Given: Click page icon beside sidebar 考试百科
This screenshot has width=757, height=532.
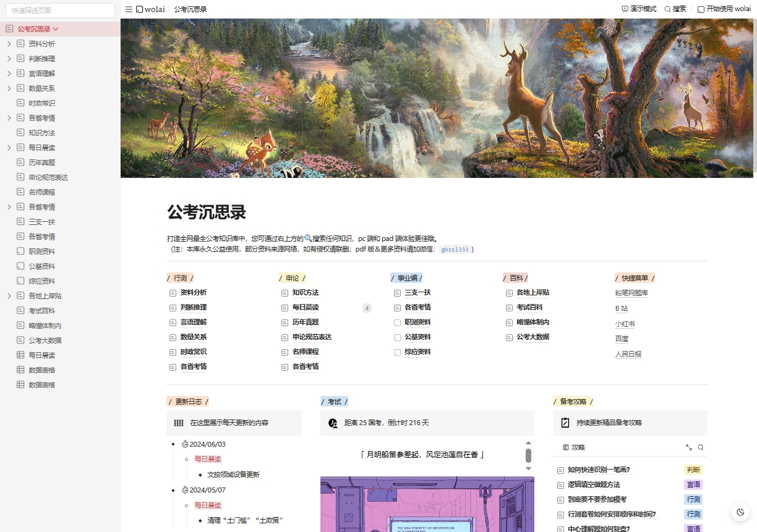Looking at the screenshot, I should (20, 311).
